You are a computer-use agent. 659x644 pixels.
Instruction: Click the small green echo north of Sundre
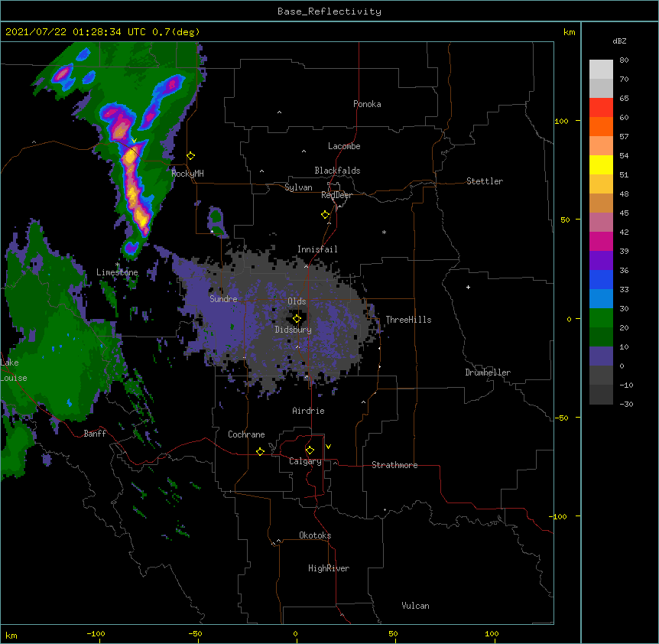[x=216, y=218]
